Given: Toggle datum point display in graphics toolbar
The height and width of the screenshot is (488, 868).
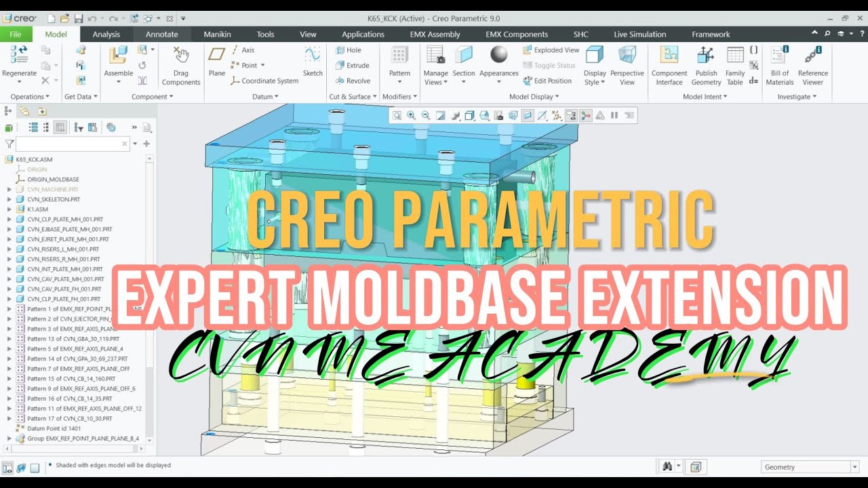Looking at the screenshot, I should tap(557, 115).
